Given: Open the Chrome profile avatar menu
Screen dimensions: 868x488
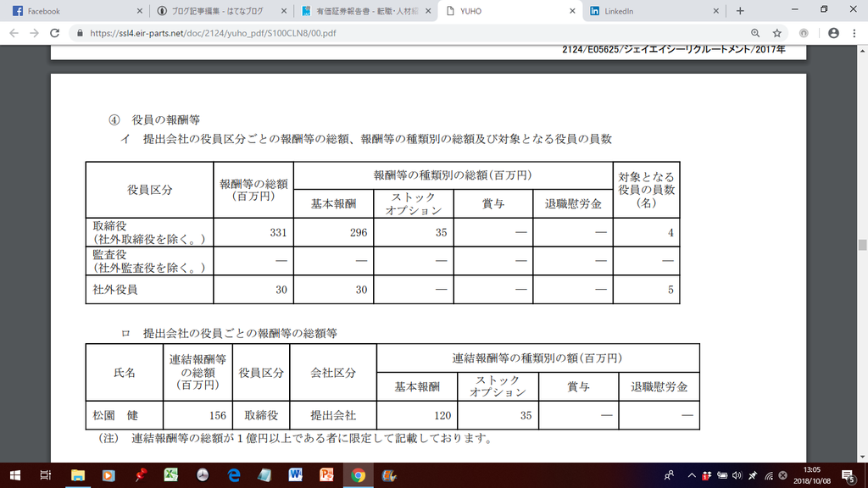Looking at the screenshot, I should pyautogui.click(x=834, y=33).
